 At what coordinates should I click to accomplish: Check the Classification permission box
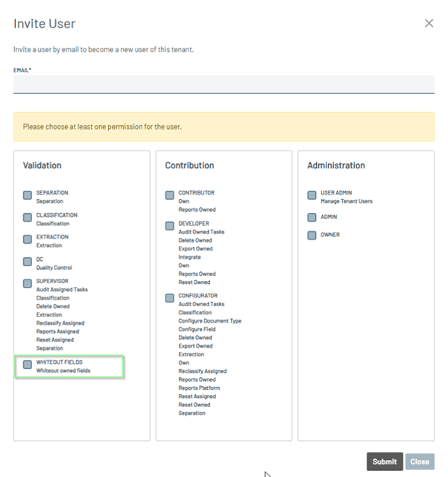pos(28,218)
